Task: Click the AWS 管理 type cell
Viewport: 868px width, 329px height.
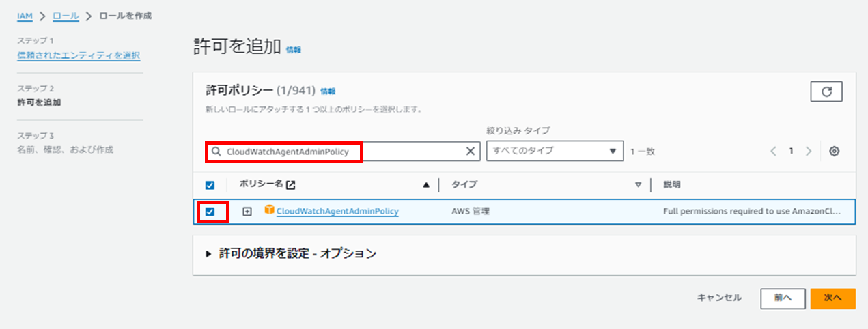Action: [x=471, y=212]
